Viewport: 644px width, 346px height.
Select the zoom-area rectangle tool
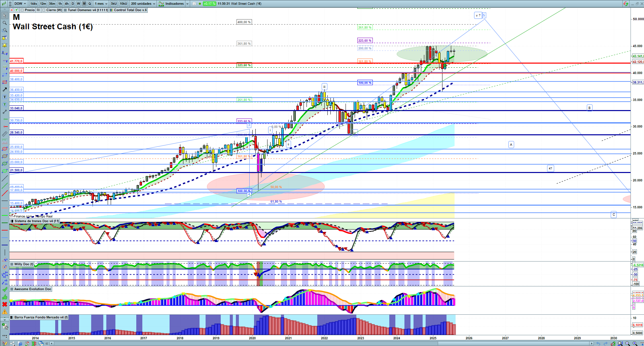click(x=4, y=30)
